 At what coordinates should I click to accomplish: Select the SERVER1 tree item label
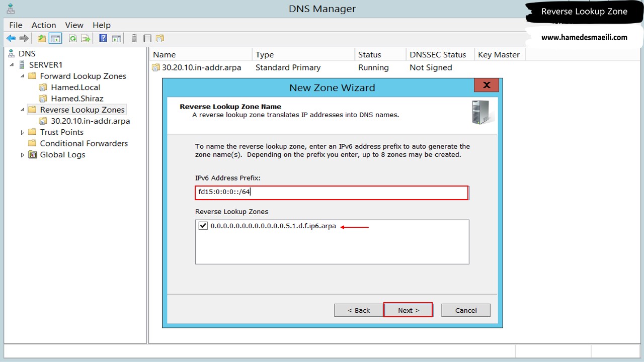(46, 65)
